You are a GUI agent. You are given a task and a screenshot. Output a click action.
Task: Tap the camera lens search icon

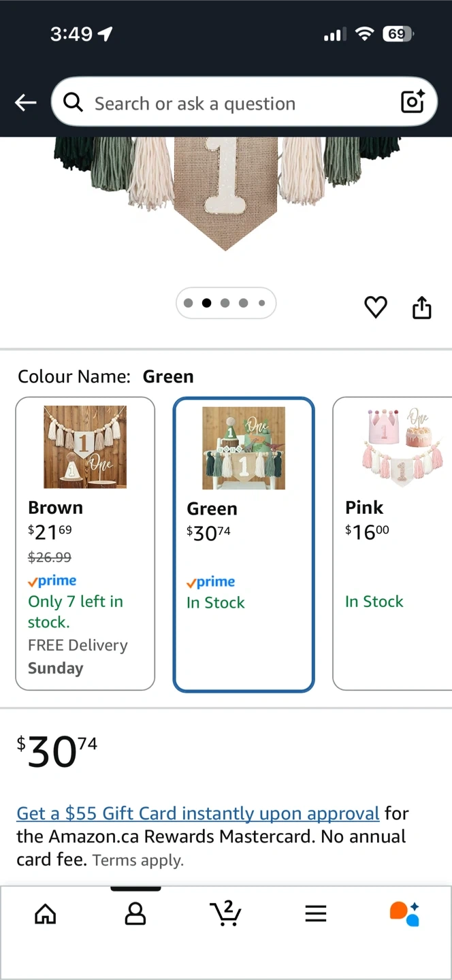pos(413,102)
